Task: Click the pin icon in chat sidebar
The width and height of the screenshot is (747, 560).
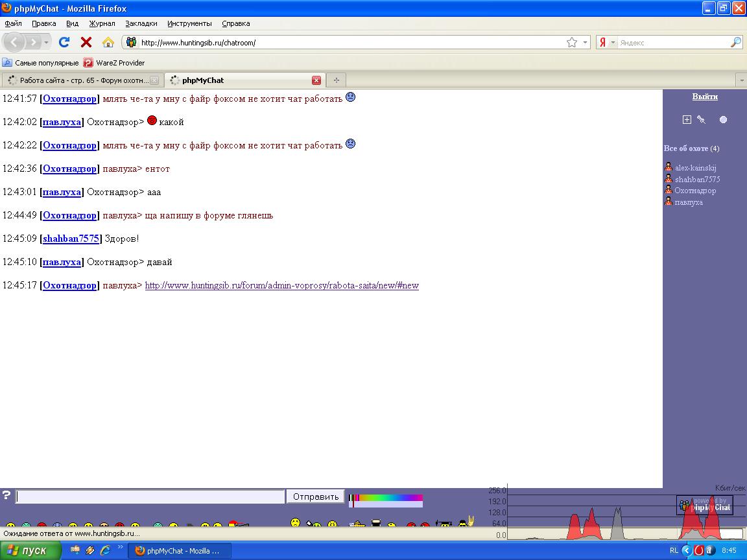Action: tap(701, 119)
